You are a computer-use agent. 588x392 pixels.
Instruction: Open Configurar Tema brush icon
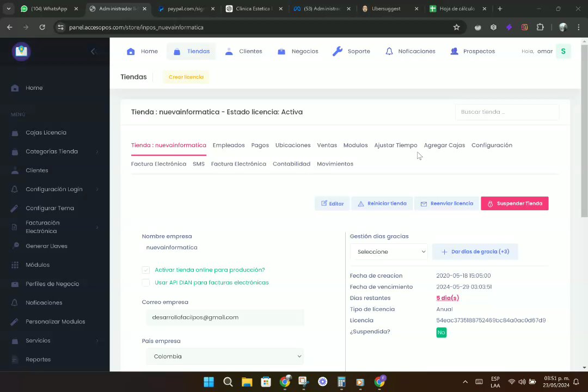[15, 208]
